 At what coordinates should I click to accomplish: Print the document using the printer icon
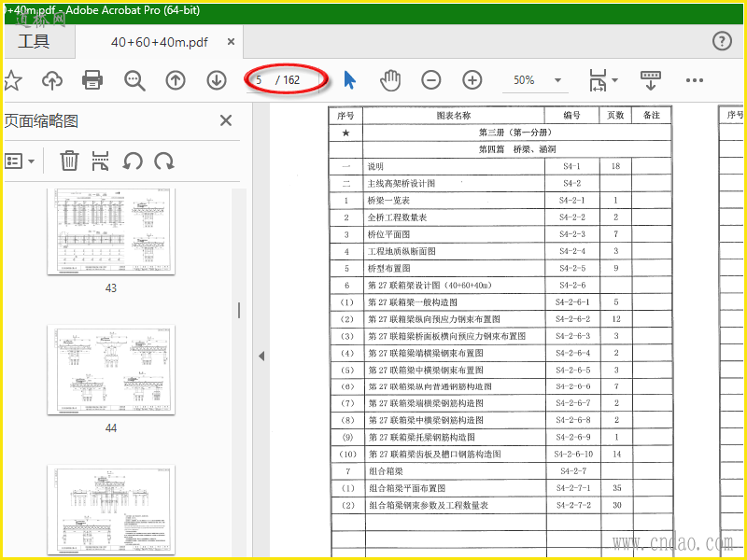[92, 80]
